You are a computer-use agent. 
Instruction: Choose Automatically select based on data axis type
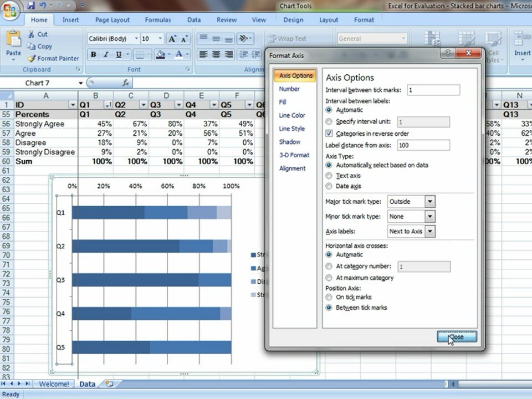point(329,165)
